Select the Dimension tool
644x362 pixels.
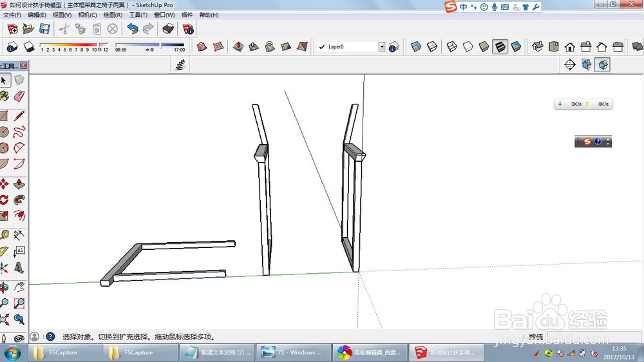pos(19,235)
